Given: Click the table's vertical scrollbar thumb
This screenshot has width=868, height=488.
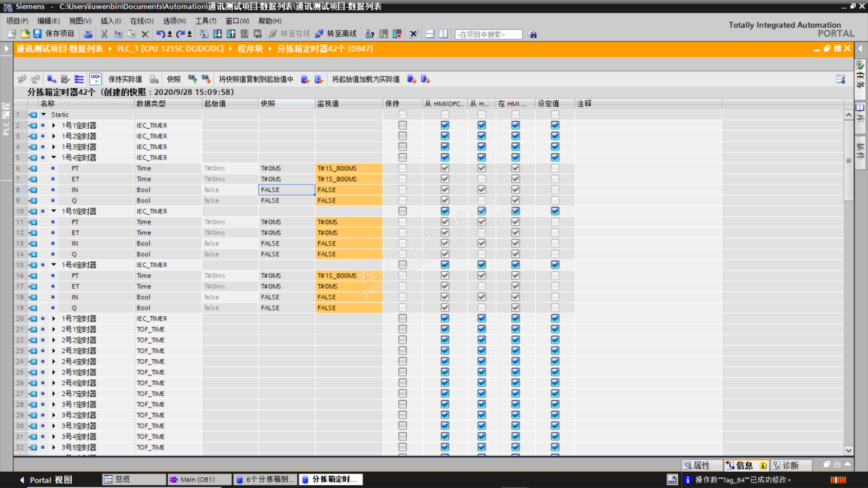Looking at the screenshot, I should coord(849,161).
